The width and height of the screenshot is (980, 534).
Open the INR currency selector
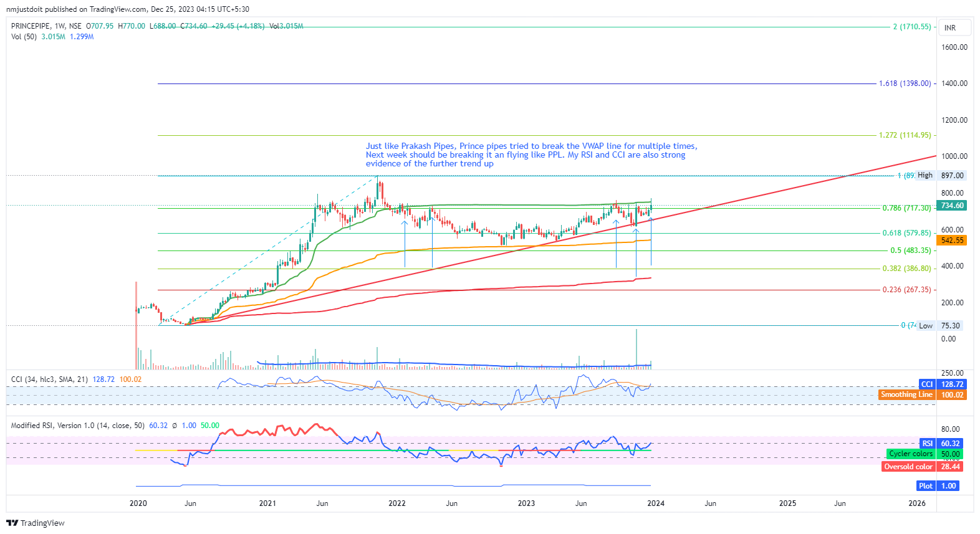tap(955, 27)
